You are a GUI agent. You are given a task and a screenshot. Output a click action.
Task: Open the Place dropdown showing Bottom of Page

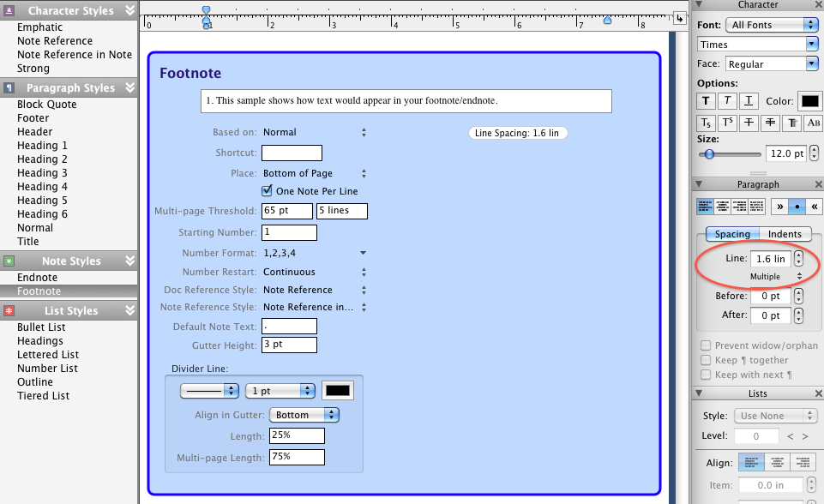click(x=315, y=173)
